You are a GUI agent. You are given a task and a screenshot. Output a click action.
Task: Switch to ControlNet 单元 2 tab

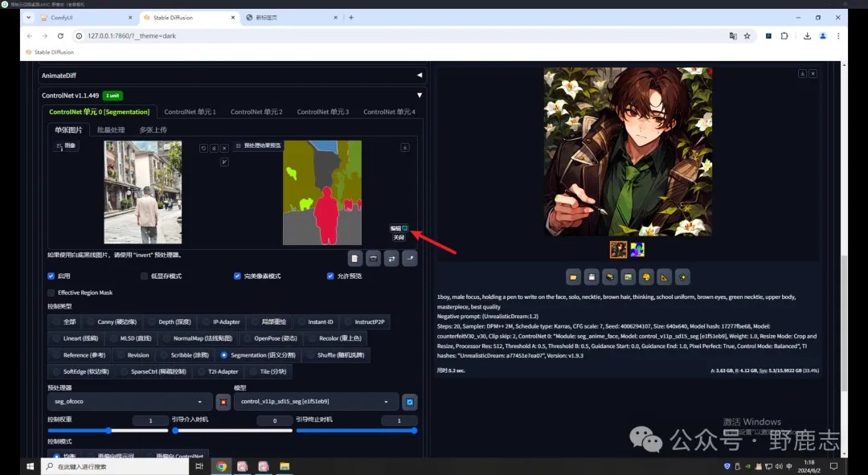pyautogui.click(x=256, y=112)
